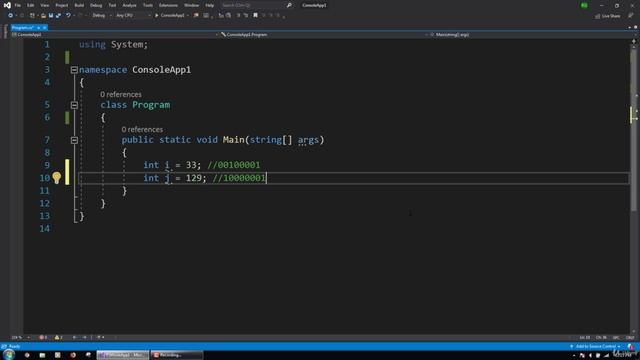Open the Any CPU platform dropdown
Image resolution: width=640 pixels, height=360 pixels.
[x=133, y=16]
